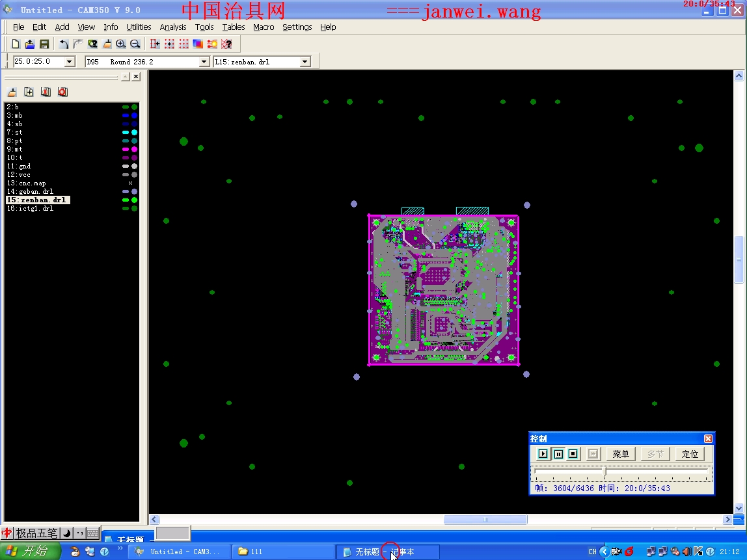The image size is (747, 560).
Task: Click the red circle active-layer-only icon
Action: [62, 92]
